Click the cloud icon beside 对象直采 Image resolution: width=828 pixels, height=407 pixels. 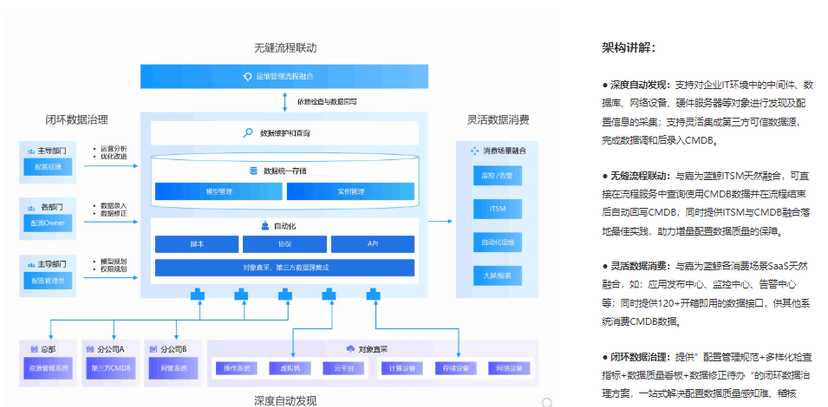350,348
